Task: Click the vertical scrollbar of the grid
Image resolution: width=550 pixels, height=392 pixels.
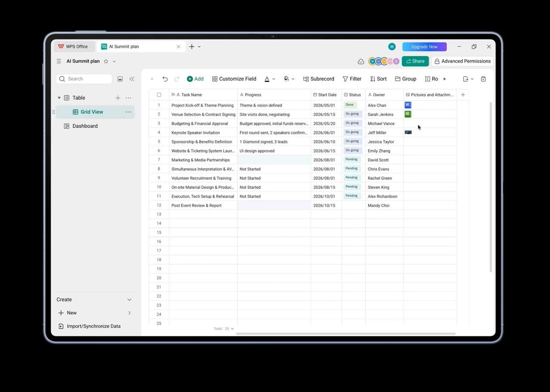Action: pos(490,187)
